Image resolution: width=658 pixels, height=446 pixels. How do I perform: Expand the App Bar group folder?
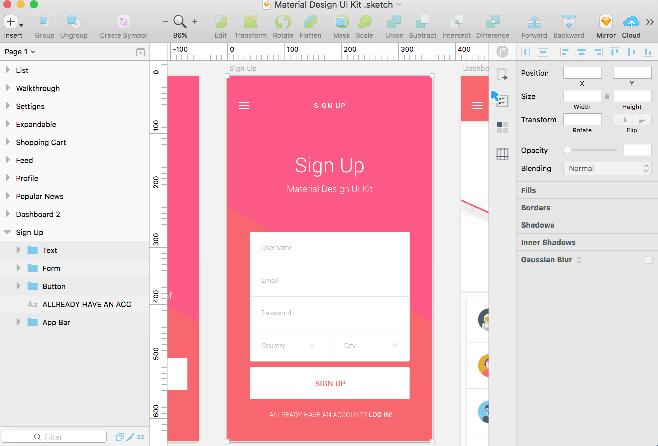click(x=18, y=322)
